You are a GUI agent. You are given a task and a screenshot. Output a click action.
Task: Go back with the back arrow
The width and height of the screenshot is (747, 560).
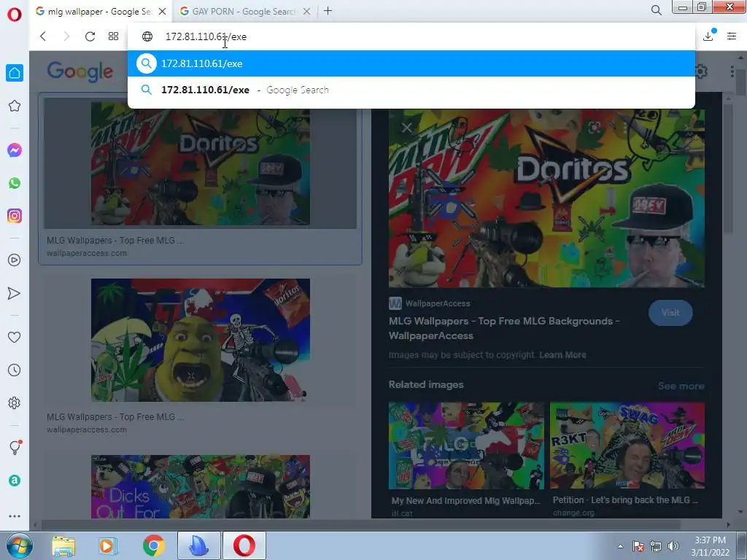click(x=43, y=36)
